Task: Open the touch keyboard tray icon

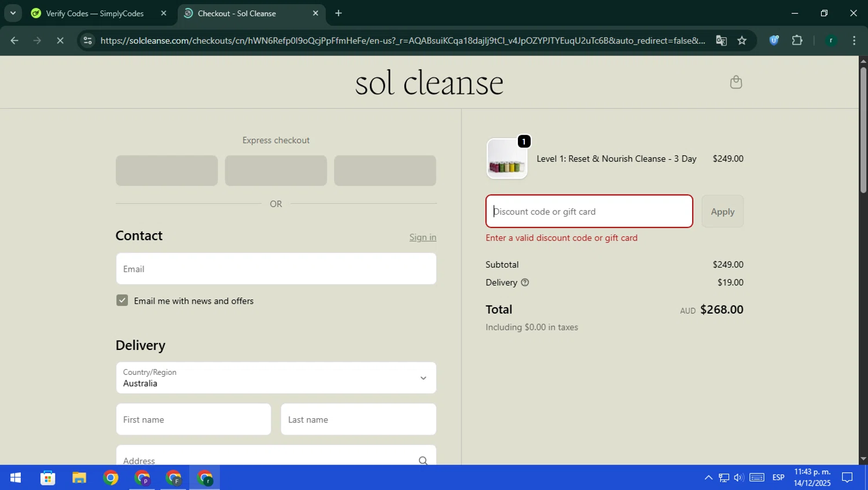Action: pyautogui.click(x=757, y=478)
